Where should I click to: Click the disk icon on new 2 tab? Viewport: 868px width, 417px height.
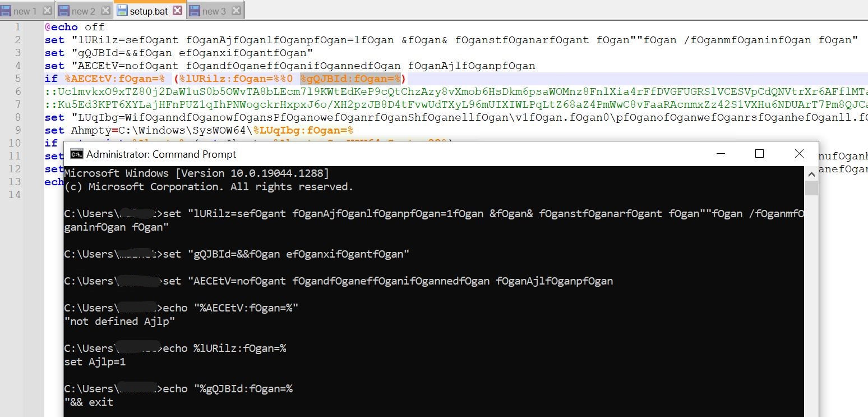pos(63,10)
